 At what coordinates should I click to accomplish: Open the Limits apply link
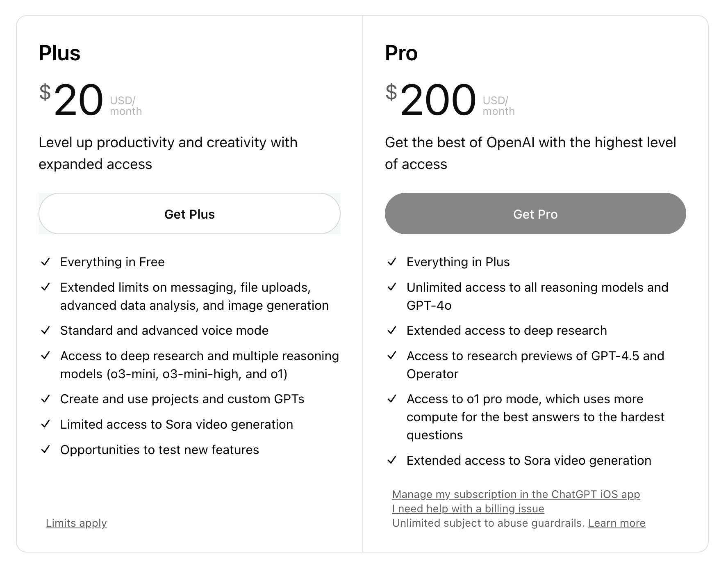click(x=76, y=523)
